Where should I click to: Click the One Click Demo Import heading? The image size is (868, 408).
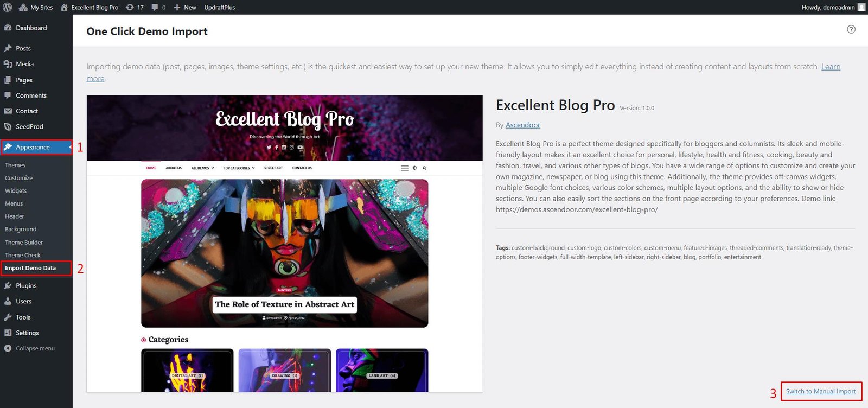click(x=147, y=31)
